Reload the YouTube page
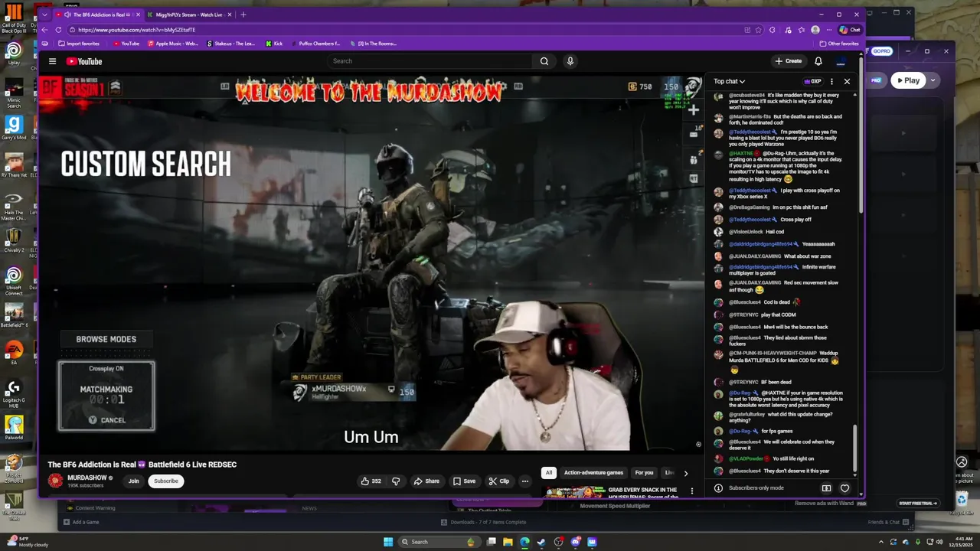The width and height of the screenshot is (980, 551). pos(58,30)
